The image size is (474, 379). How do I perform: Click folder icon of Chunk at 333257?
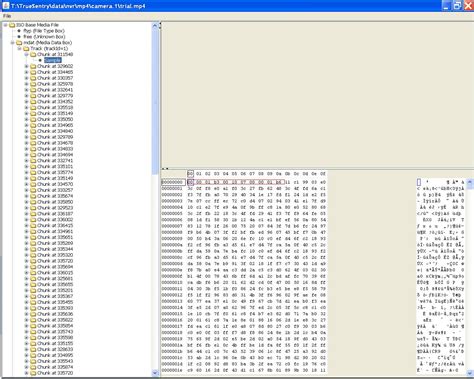coord(33,190)
